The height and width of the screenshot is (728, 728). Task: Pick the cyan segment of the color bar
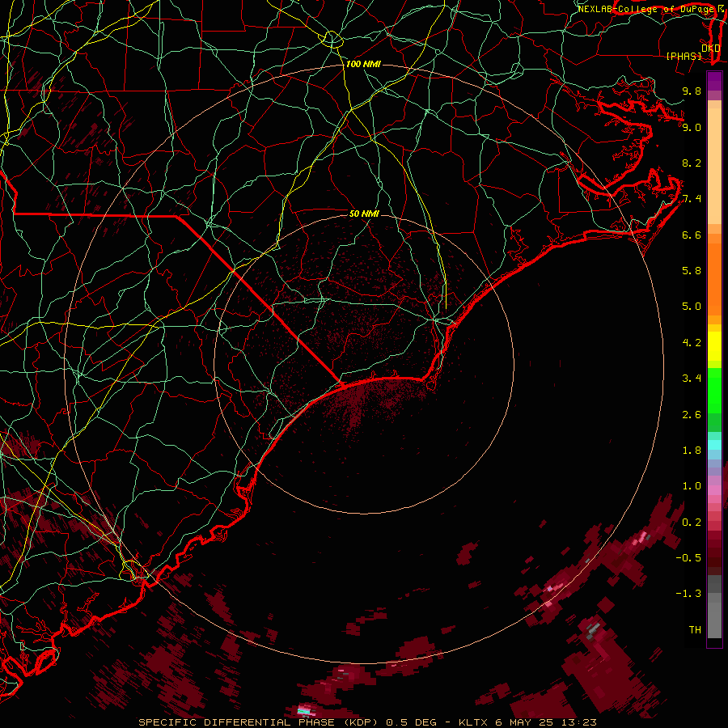(714, 445)
